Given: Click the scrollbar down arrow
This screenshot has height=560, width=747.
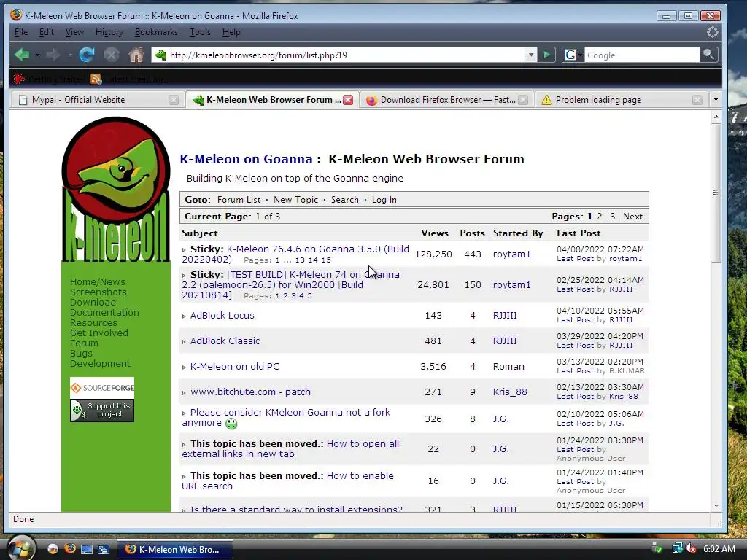Looking at the screenshot, I should (716, 506).
